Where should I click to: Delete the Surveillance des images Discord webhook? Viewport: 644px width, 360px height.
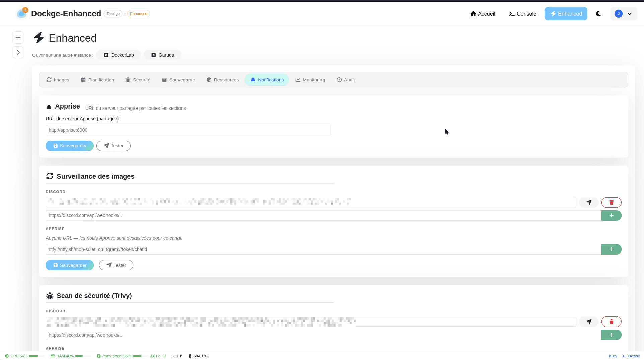point(612,202)
